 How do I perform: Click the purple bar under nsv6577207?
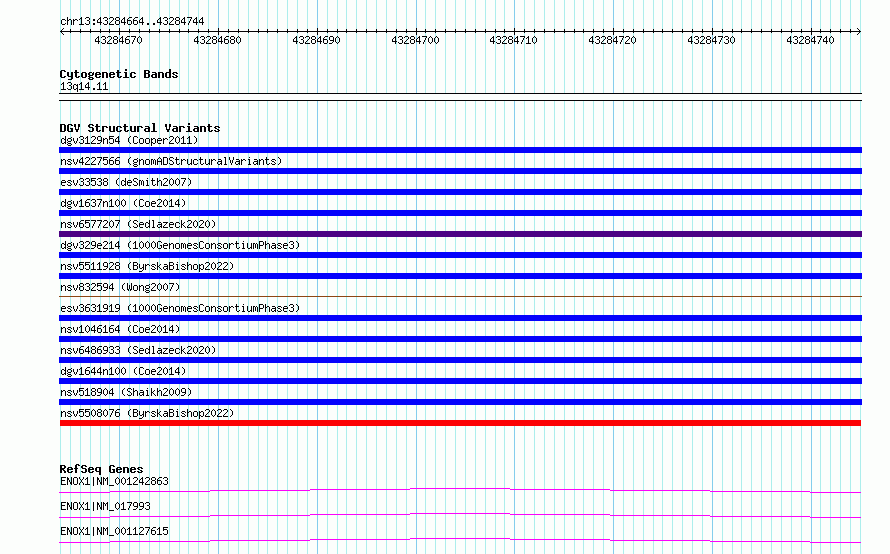tap(460, 234)
